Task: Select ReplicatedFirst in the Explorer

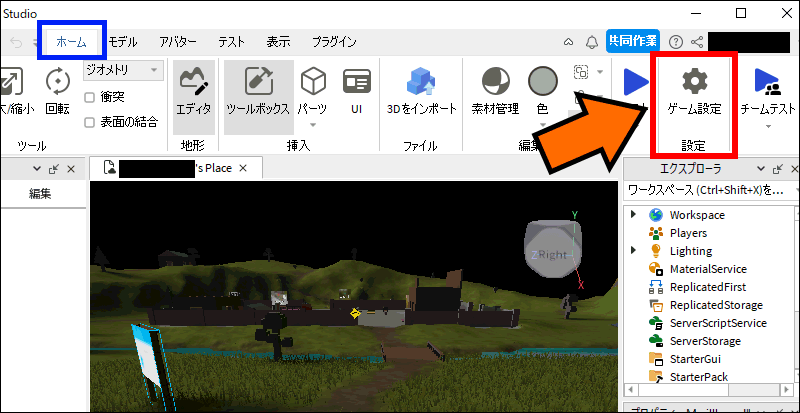Action: (708, 287)
